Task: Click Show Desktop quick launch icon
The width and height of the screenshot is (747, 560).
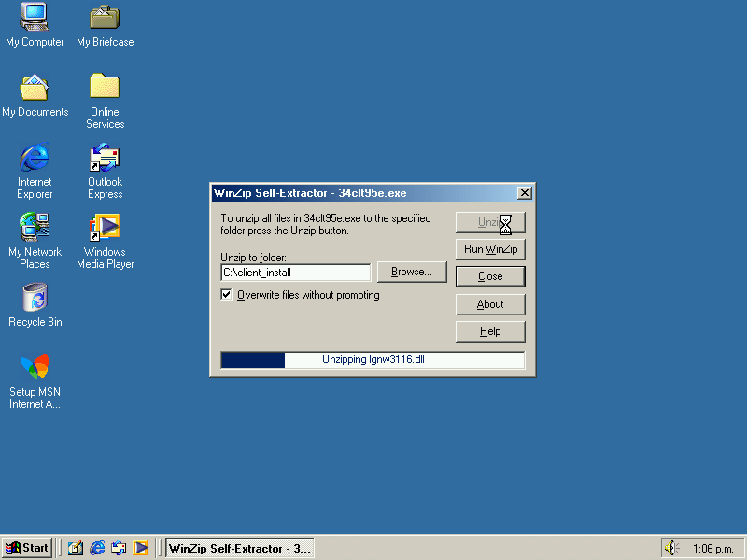Action: point(76,548)
